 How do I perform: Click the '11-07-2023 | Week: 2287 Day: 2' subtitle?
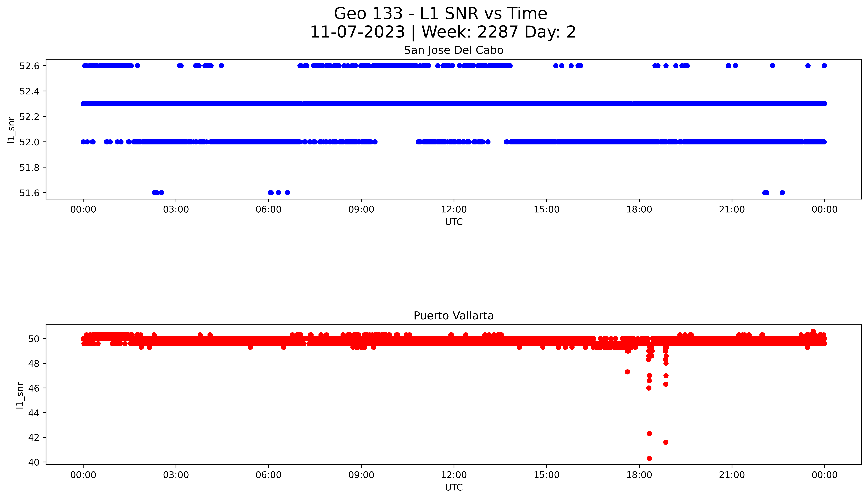443,32
